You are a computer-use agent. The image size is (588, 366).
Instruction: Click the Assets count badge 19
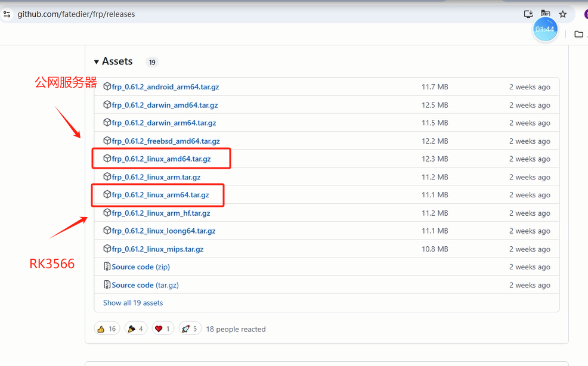click(152, 62)
